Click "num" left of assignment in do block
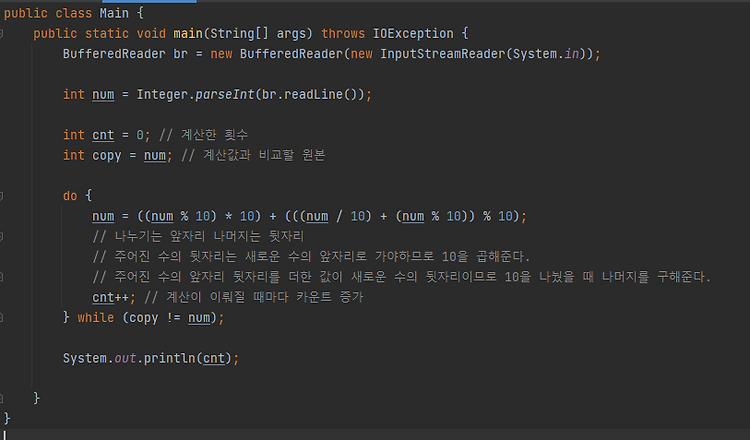Image resolution: width=750 pixels, height=440 pixels. coord(103,216)
